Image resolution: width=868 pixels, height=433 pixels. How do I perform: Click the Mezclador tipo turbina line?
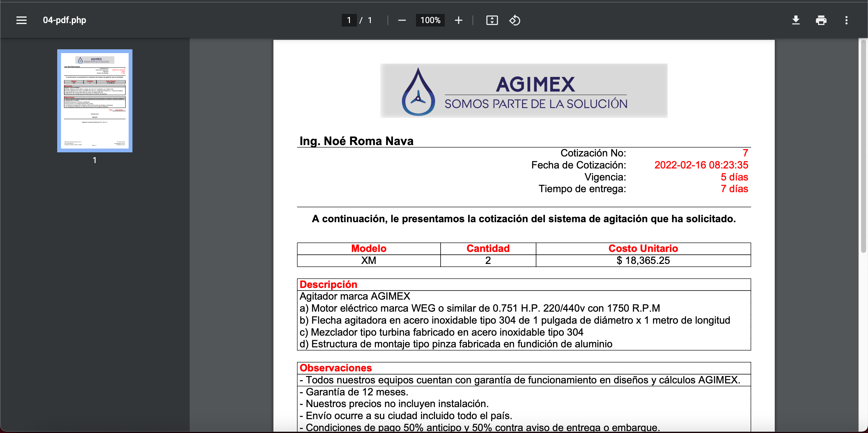441,332
